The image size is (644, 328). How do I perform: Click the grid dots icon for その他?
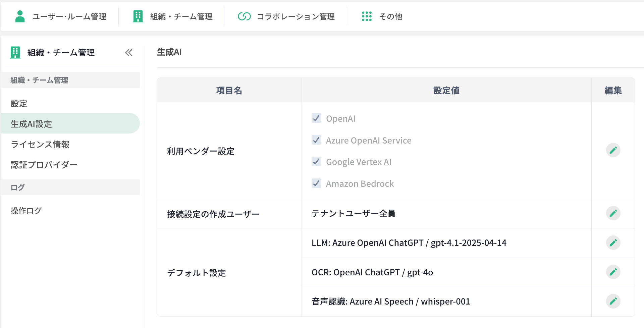pyautogui.click(x=367, y=16)
